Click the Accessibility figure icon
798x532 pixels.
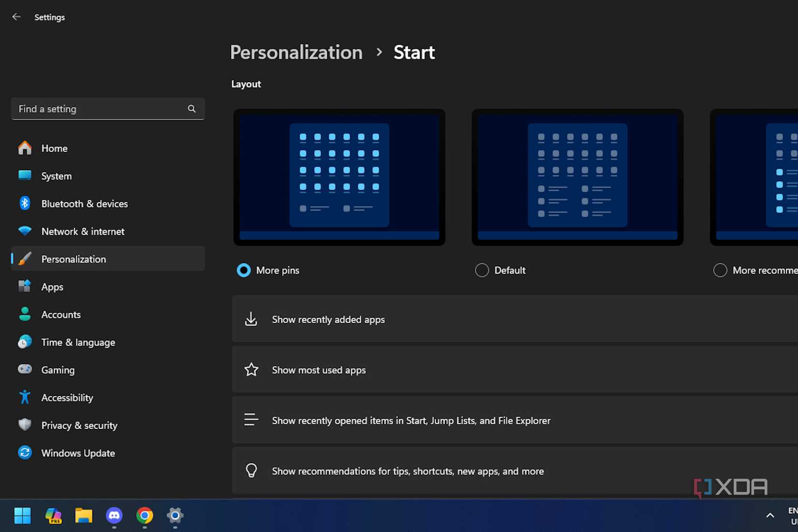(25, 397)
